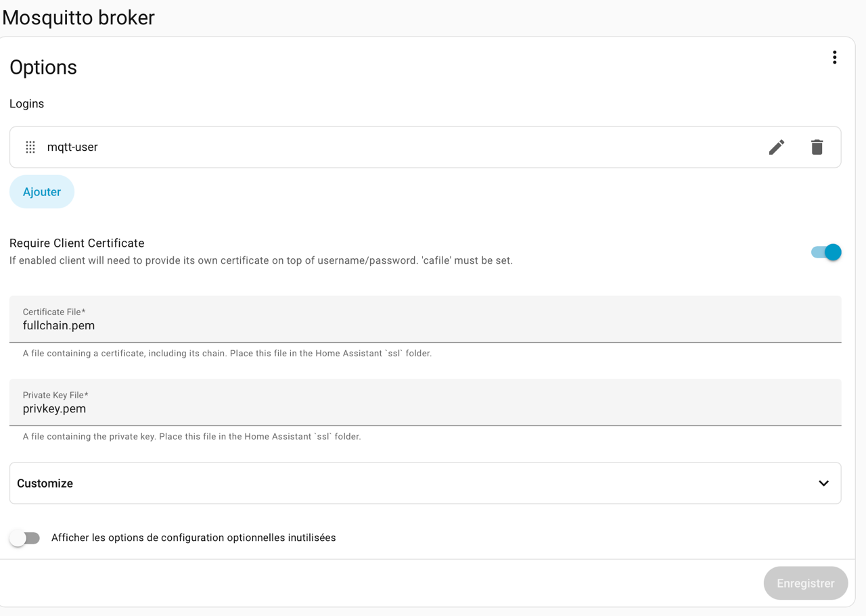
Task: Delete the mqtt-user login via the trash icon
Action: pos(817,147)
